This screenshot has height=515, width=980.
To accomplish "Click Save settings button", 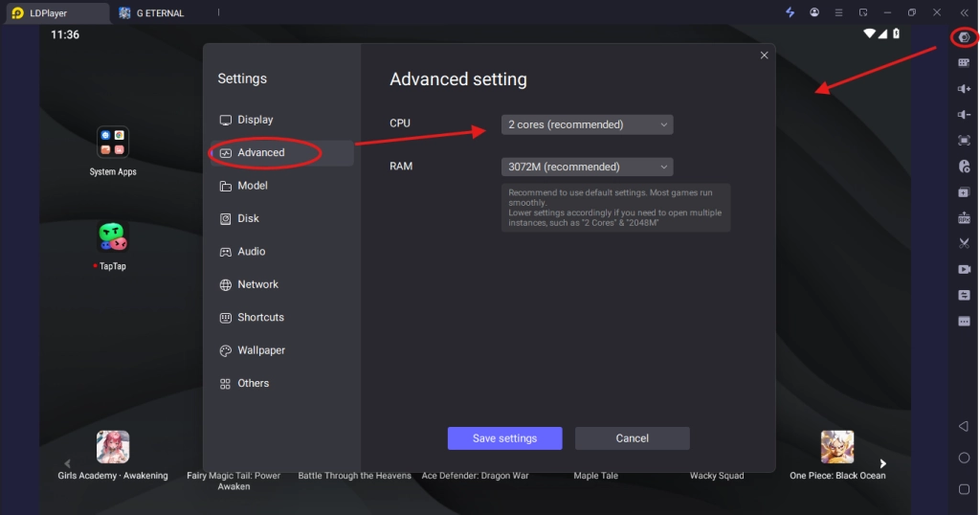I will coord(505,438).
